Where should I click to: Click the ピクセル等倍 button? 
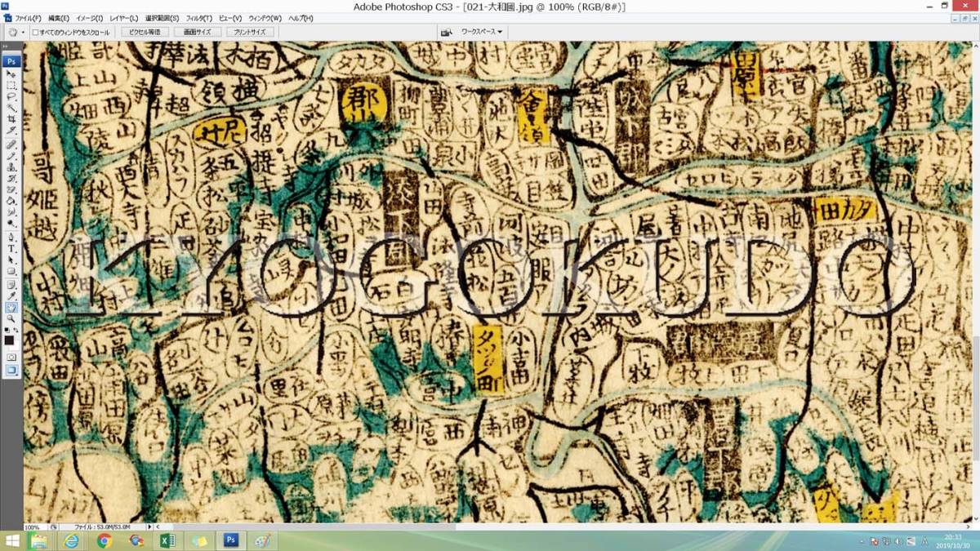[145, 32]
